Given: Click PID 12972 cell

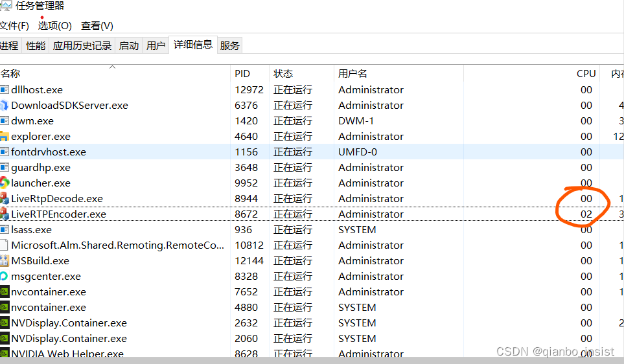Looking at the screenshot, I should (249, 90).
